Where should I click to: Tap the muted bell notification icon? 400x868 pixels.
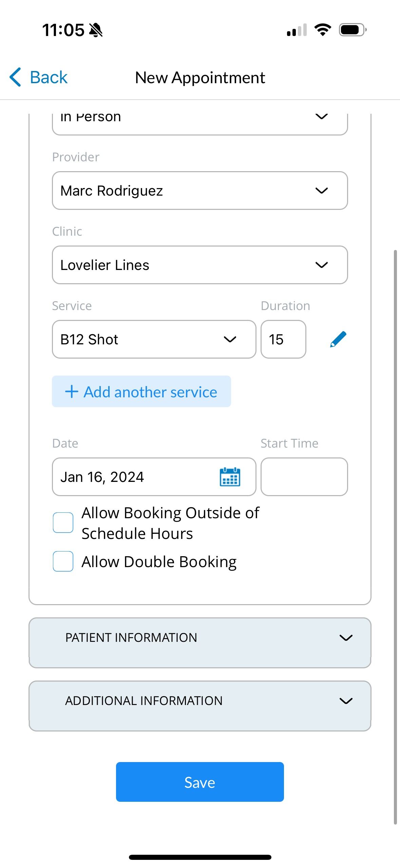pos(96,30)
